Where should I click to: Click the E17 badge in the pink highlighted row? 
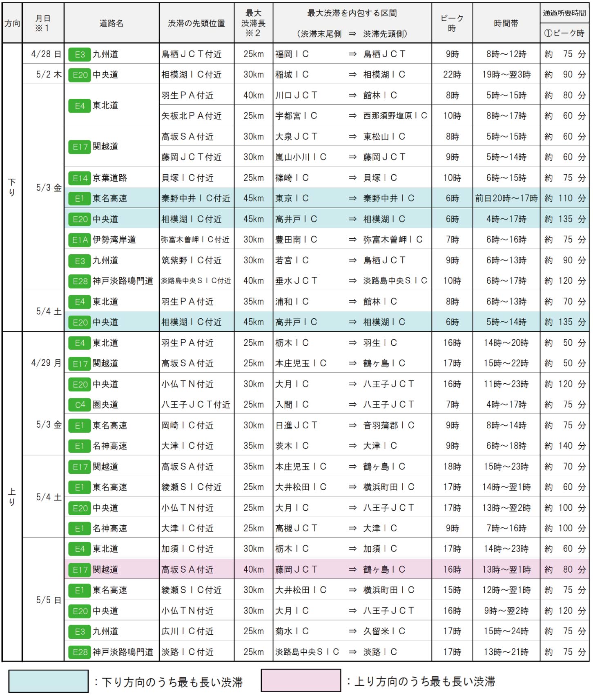(x=80, y=570)
